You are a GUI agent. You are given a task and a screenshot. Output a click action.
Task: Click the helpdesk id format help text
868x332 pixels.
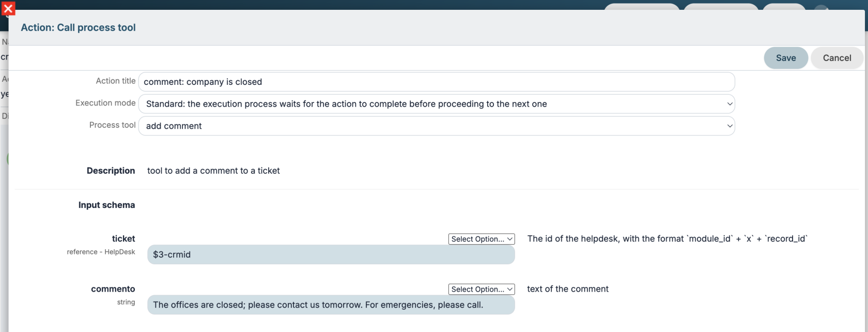(667, 238)
